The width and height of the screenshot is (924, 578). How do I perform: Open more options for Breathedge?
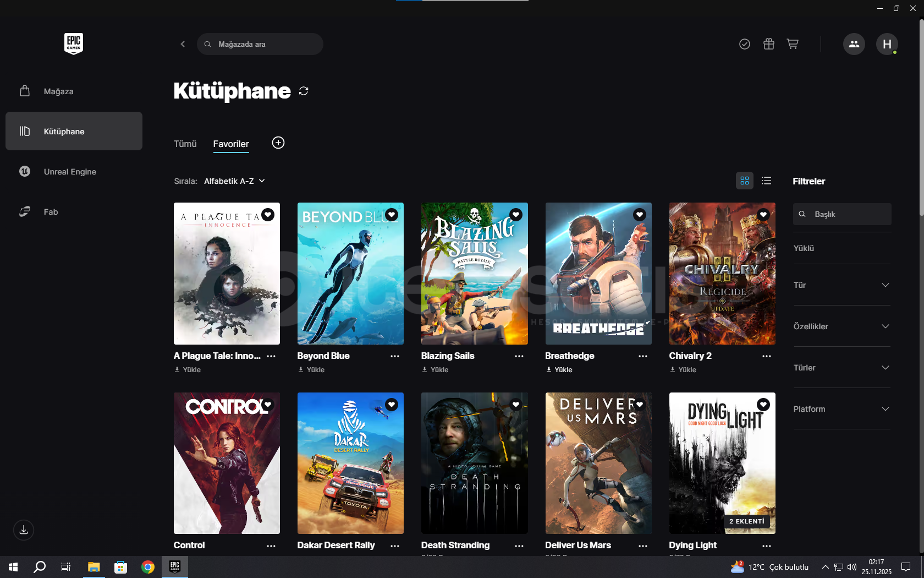click(x=643, y=356)
